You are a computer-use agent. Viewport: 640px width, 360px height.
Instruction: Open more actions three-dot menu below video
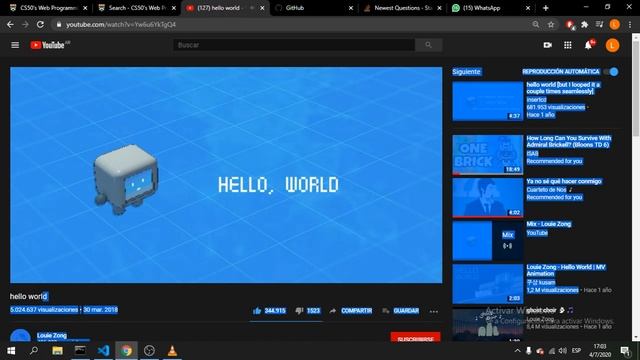[x=433, y=311]
